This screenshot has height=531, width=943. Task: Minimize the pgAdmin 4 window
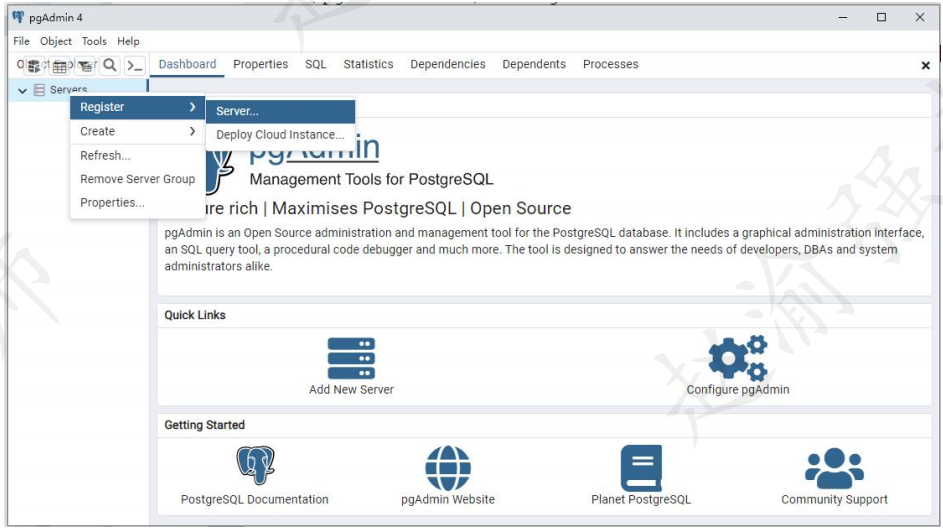pyautogui.click(x=843, y=17)
